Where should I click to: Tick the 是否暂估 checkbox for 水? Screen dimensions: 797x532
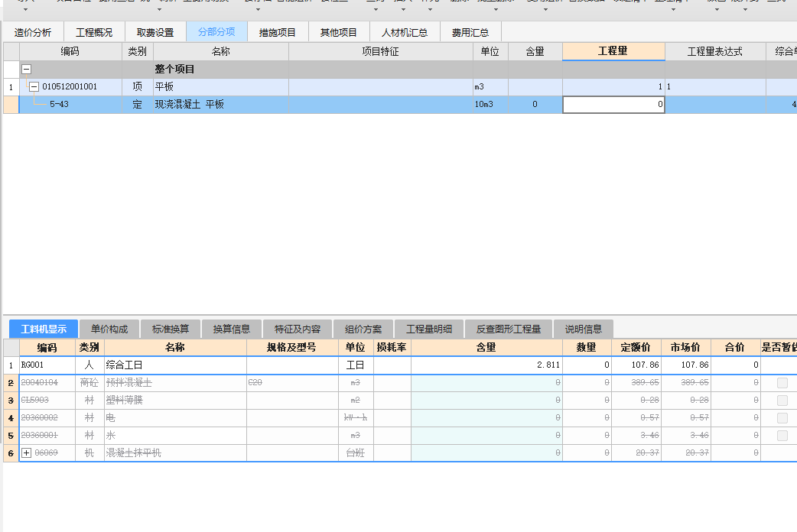point(782,436)
